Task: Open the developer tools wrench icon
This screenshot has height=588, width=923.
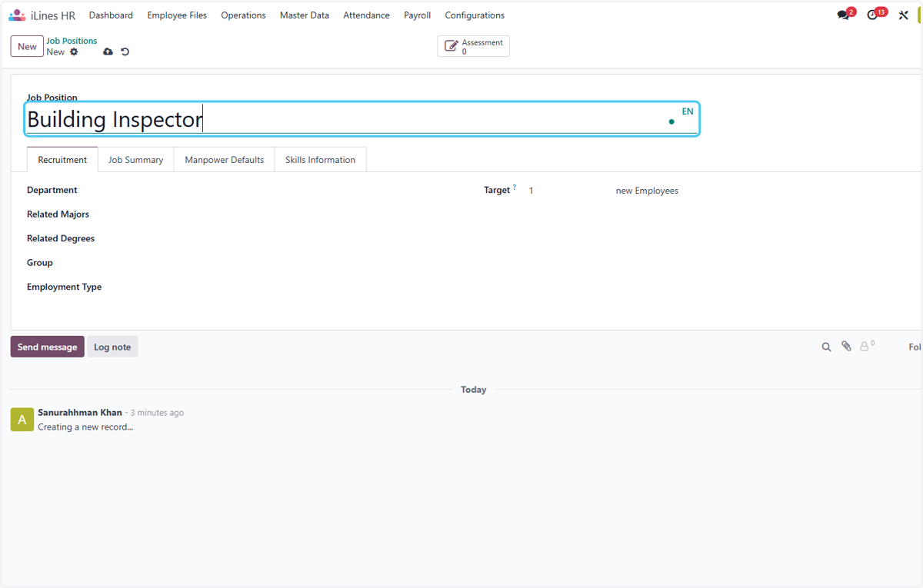Action: pos(903,15)
